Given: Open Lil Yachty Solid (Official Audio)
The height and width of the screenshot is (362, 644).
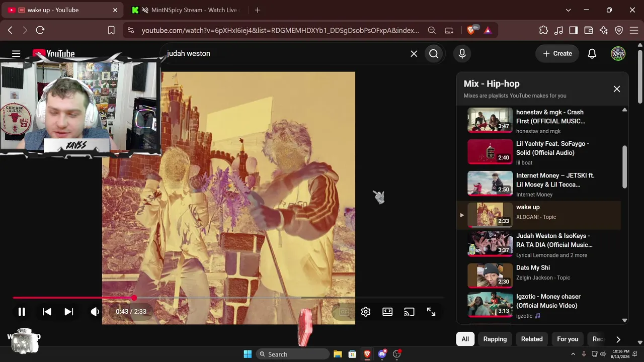Looking at the screenshot, I should [539, 152].
